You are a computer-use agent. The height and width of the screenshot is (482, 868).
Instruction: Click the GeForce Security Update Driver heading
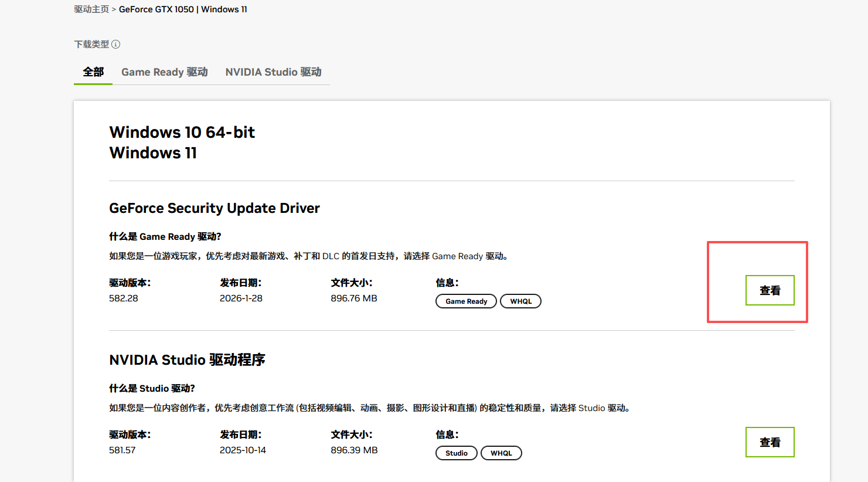tap(215, 208)
